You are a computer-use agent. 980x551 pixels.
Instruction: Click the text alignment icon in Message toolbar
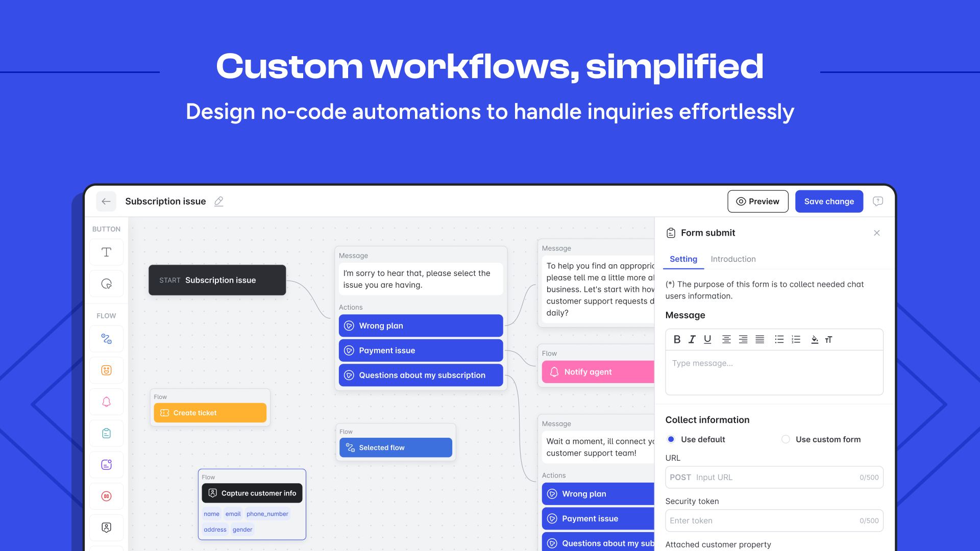click(x=726, y=339)
